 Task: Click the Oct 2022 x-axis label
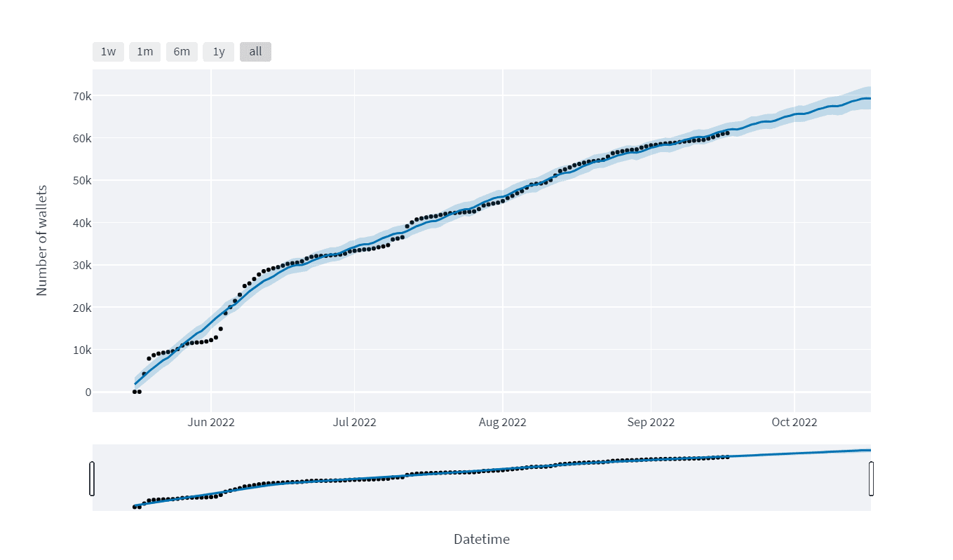click(795, 422)
